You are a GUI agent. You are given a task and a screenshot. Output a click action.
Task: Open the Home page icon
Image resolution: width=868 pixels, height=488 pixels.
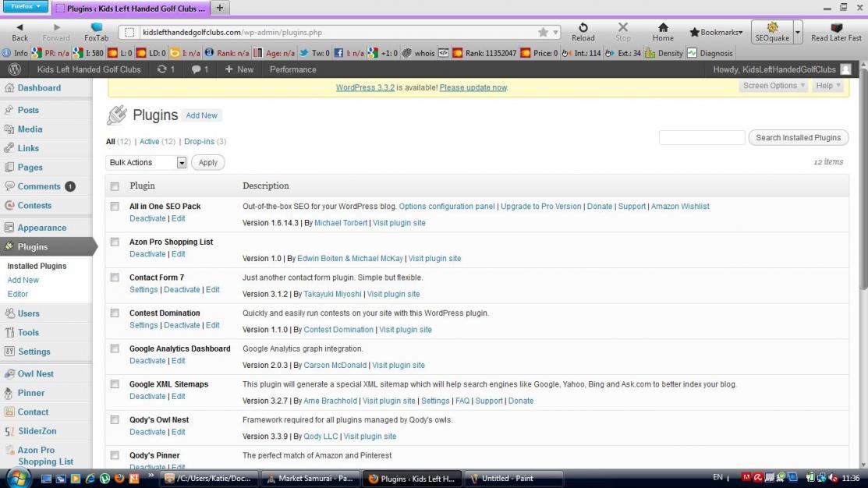point(663,27)
